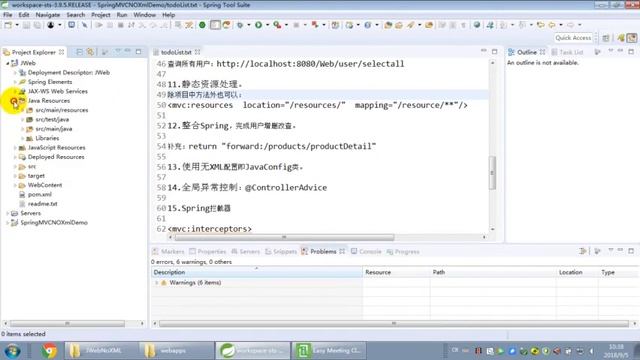Collapse the JWeb project node
Viewport: 640px width, 360px height.
click(7, 63)
